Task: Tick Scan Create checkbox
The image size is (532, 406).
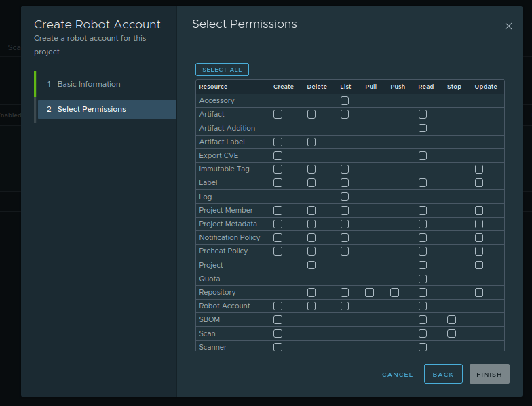Action: 278,333
